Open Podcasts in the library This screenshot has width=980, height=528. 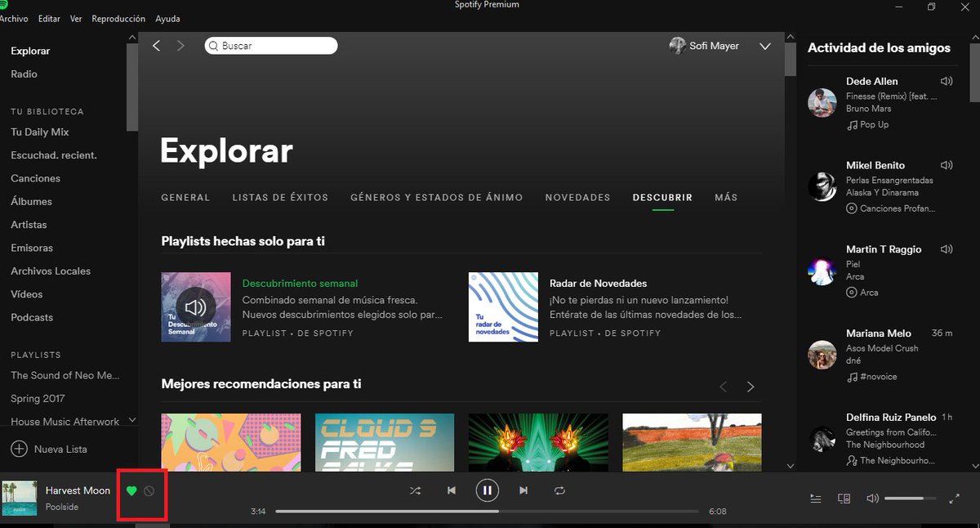32,317
